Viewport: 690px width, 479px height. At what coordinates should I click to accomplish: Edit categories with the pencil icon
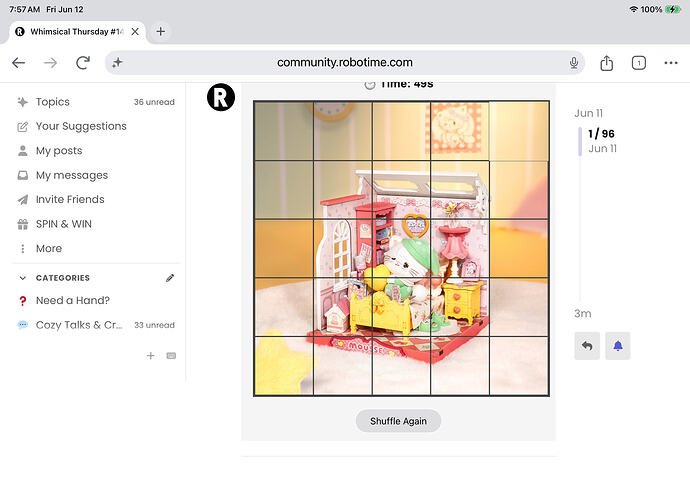(170, 278)
